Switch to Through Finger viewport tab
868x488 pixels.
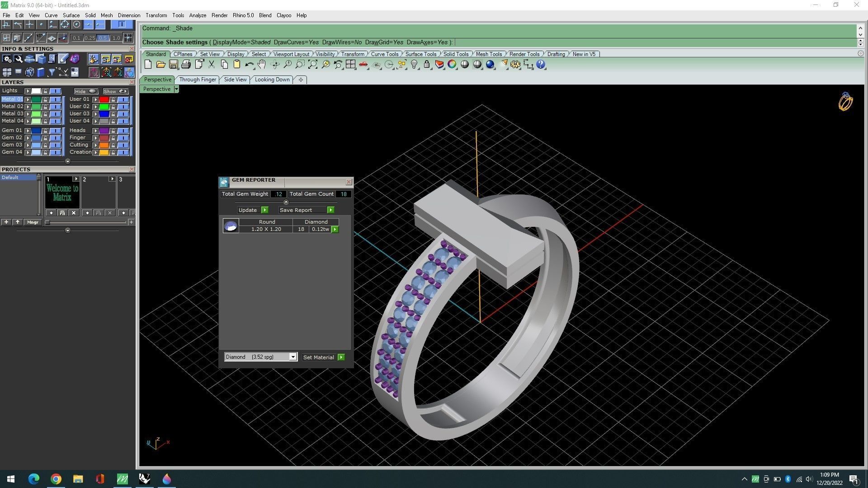(198, 80)
